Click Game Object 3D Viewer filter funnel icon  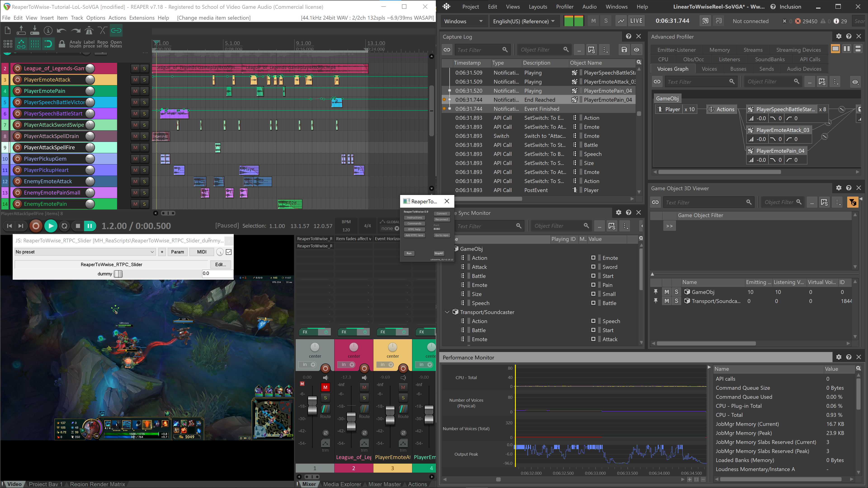pos(852,202)
